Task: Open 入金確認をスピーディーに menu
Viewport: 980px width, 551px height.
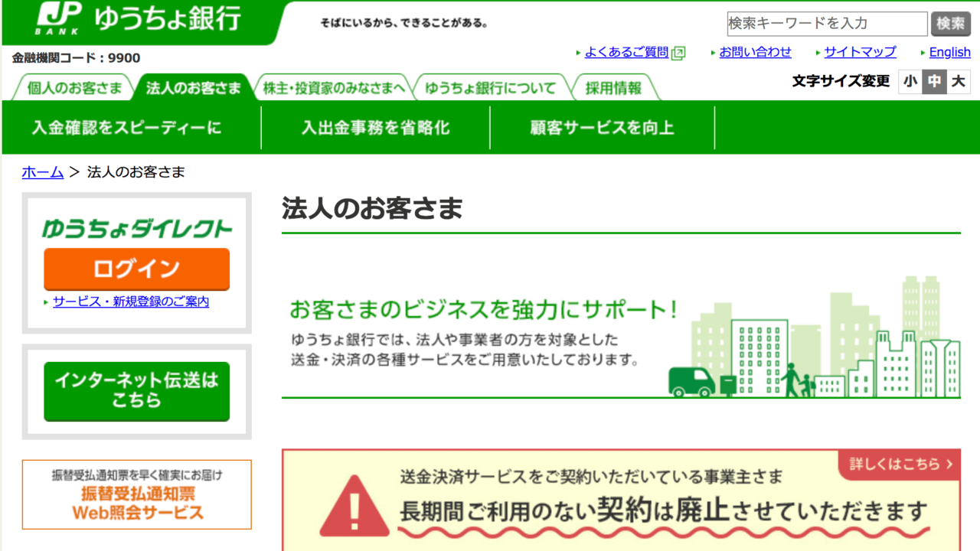Action: point(126,128)
